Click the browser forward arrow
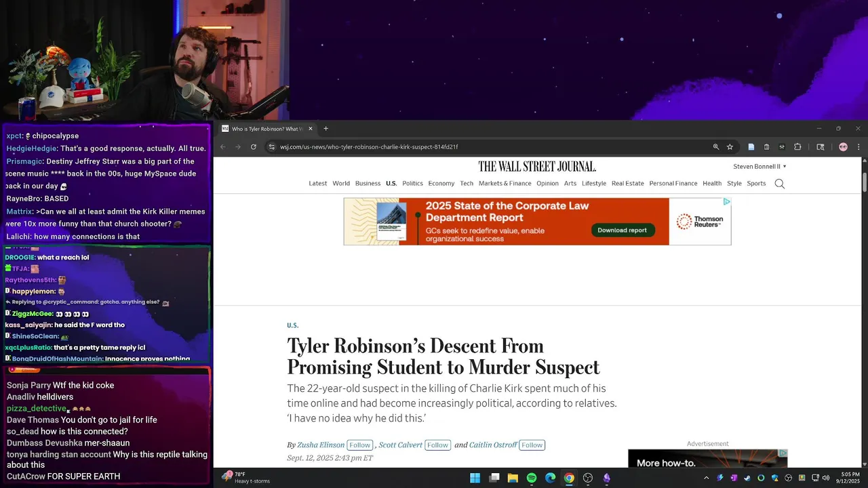Viewport: 868px width, 488px height. (x=238, y=146)
